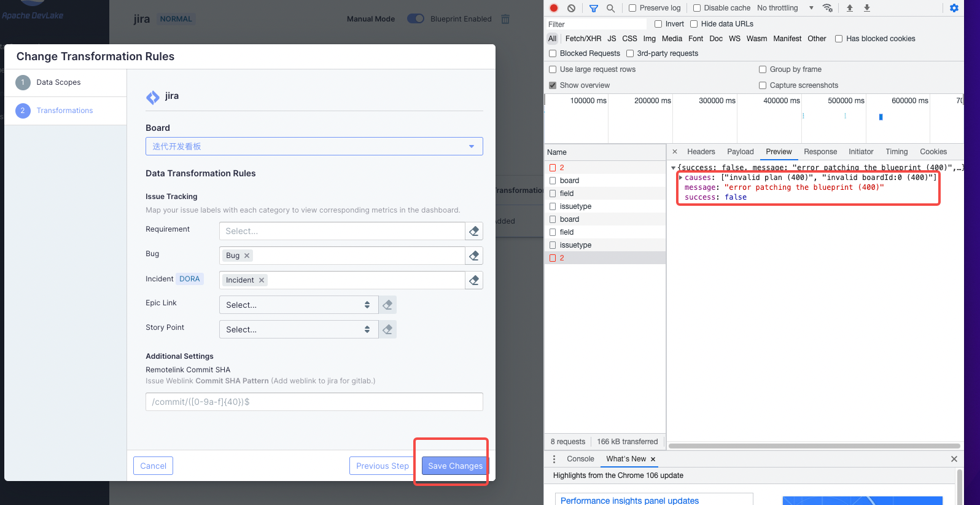Switch to Timing tab
This screenshot has height=505, width=980.
click(x=896, y=152)
